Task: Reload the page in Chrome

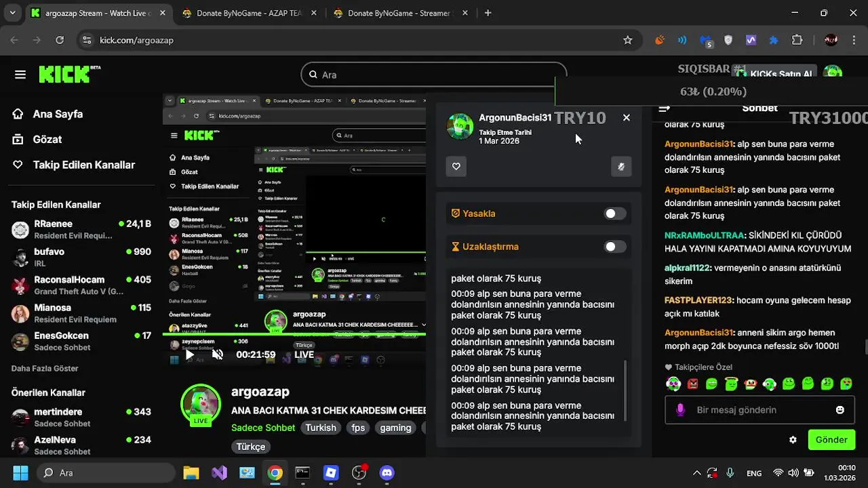Action: point(60,40)
